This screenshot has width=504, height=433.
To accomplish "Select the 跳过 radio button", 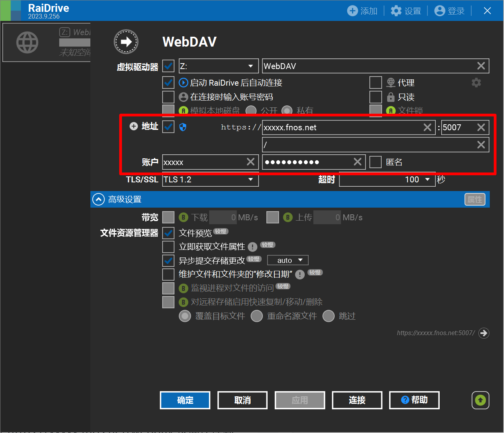I will (328, 316).
